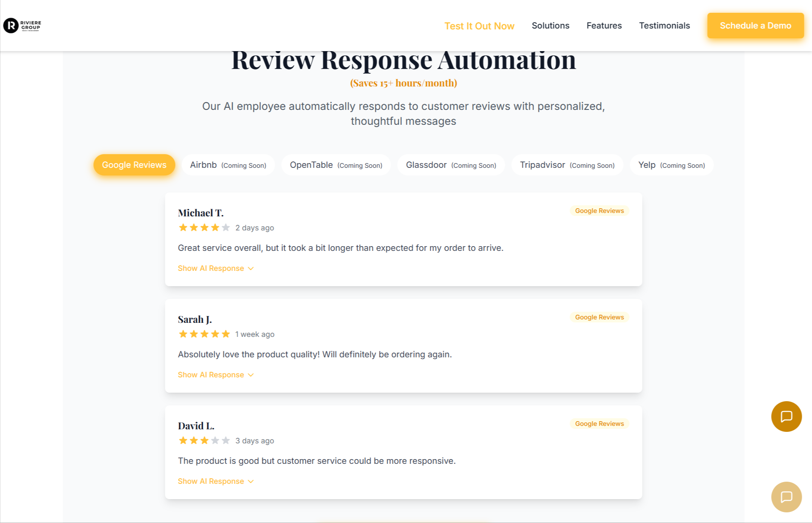Click the Google Reviews badge on David L. card
This screenshot has width=812, height=523.
tap(599, 424)
